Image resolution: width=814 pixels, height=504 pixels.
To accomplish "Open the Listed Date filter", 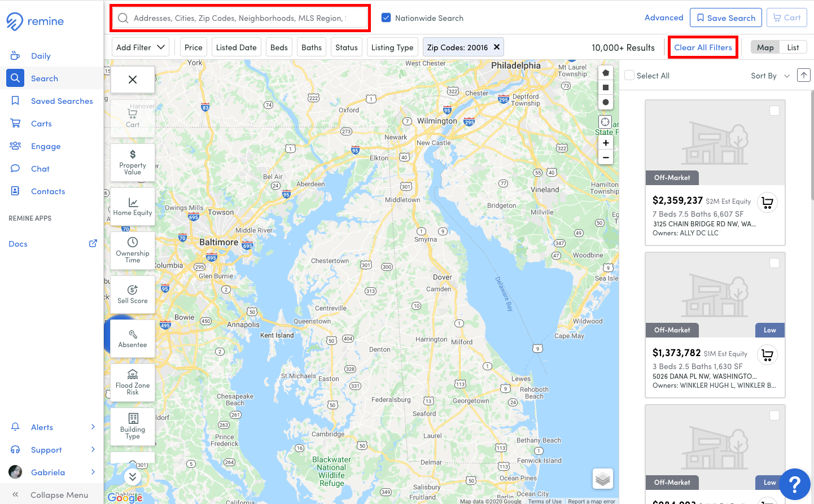I will coord(237,47).
